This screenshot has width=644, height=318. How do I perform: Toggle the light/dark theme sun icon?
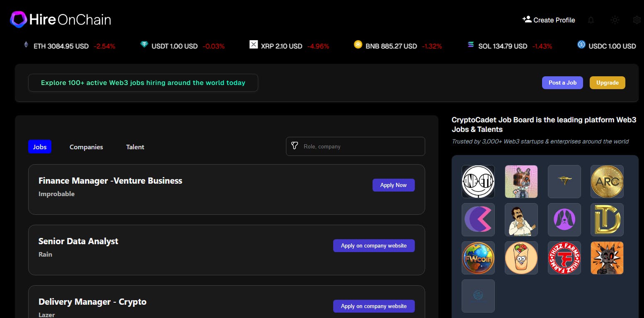pos(615,20)
